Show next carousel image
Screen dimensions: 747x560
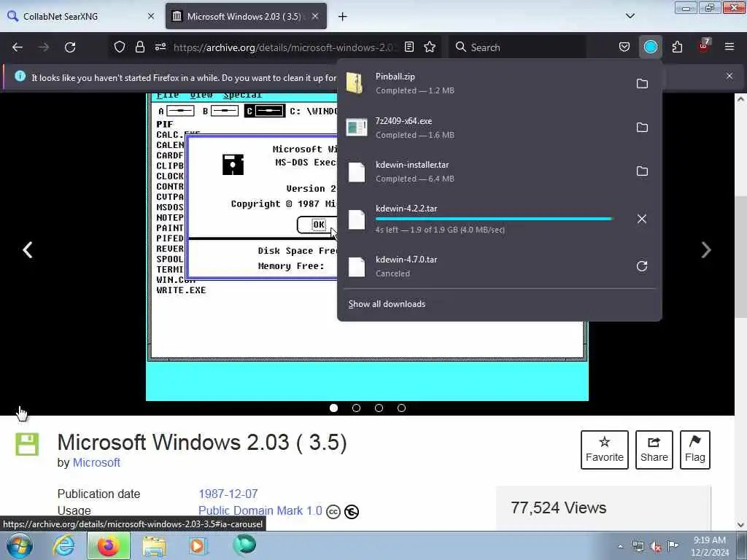(x=706, y=249)
